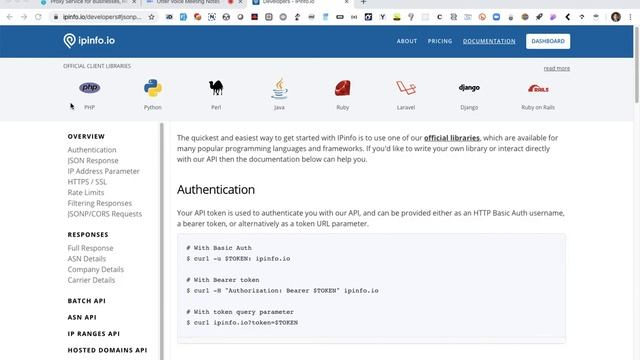Open Chrome's three-dot menu

[x=631, y=17]
